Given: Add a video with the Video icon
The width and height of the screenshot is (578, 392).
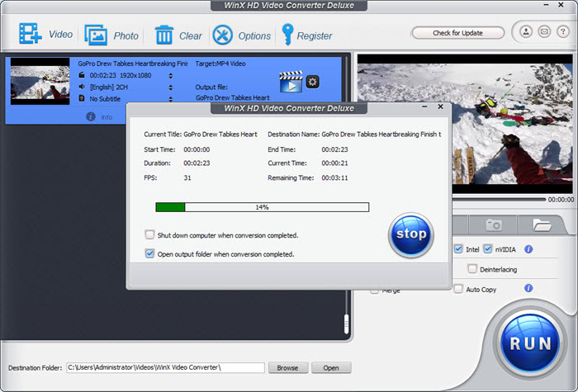Looking at the screenshot, I should click(x=31, y=34).
